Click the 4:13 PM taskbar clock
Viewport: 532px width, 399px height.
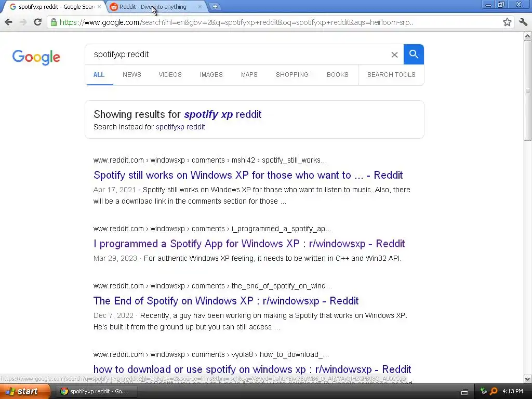tap(513, 392)
